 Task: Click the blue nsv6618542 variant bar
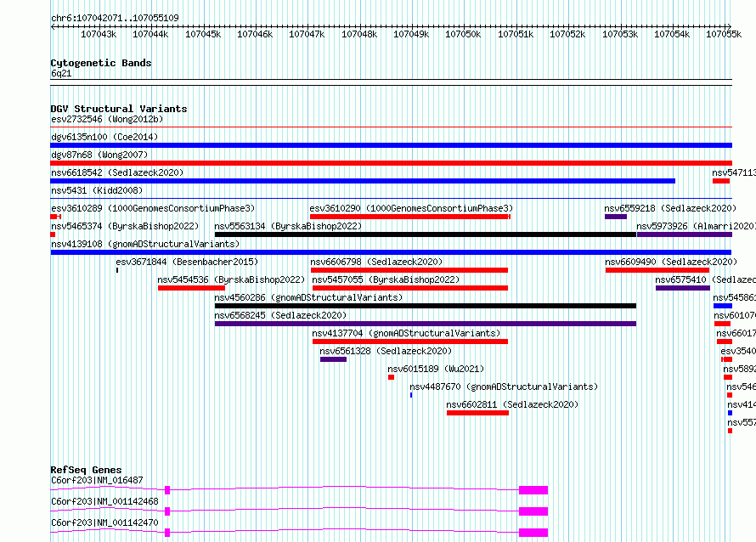(363, 181)
